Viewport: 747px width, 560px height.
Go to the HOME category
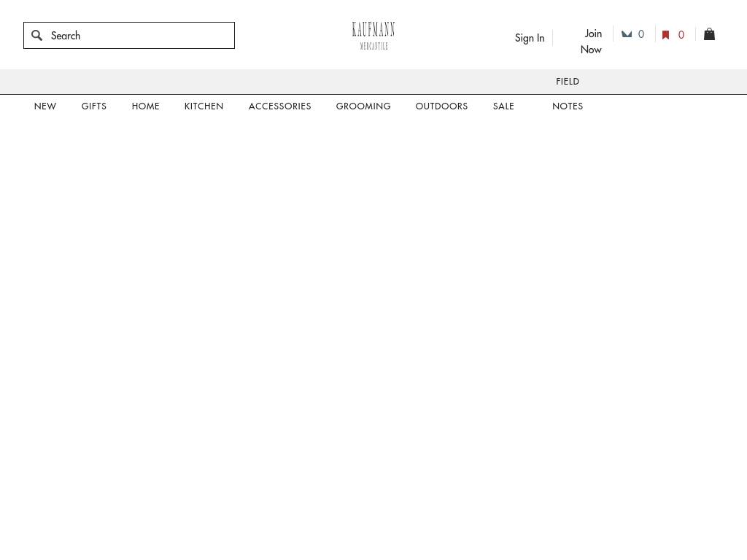pos(146,106)
